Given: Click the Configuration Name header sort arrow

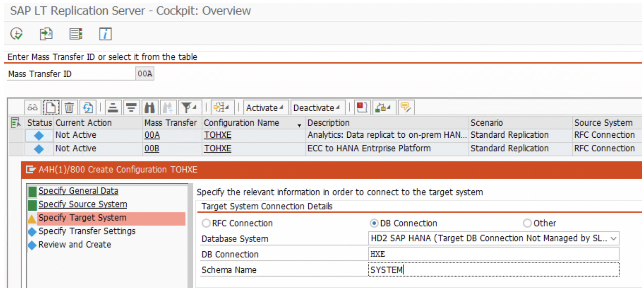Looking at the screenshot, I should coord(299,125).
